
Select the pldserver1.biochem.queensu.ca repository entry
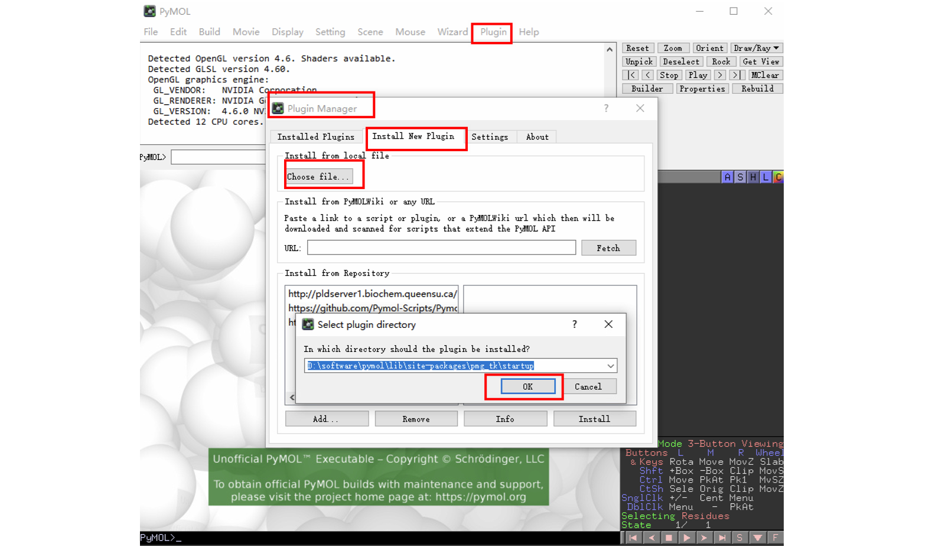pos(372,294)
